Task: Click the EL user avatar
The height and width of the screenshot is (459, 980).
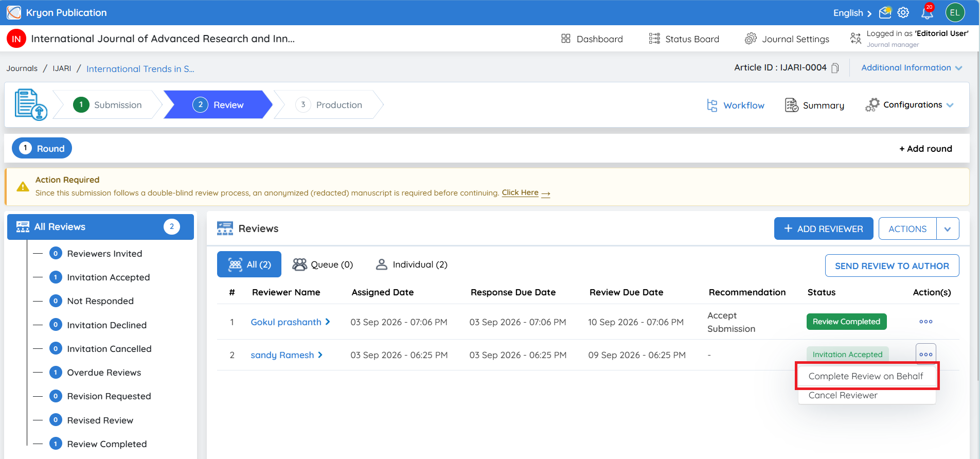Action: coord(955,12)
